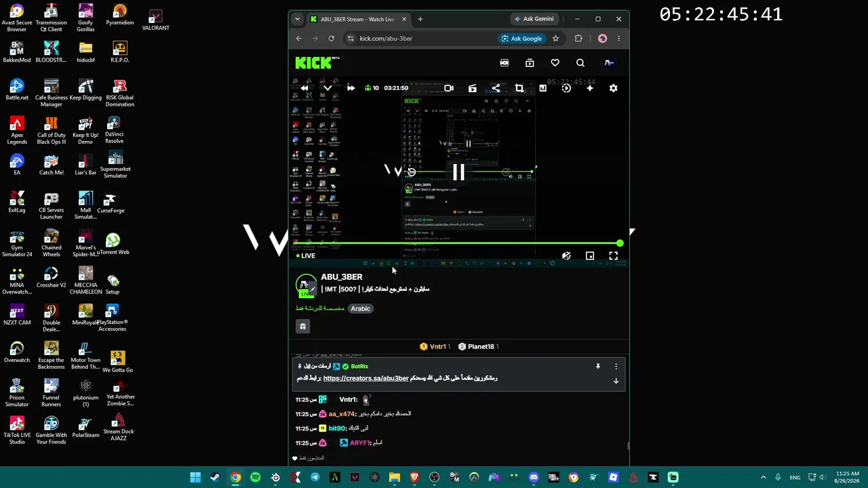Viewport: 868px width, 488px height.
Task: Open the Chrome three-dot menu
Action: click(x=618, y=39)
